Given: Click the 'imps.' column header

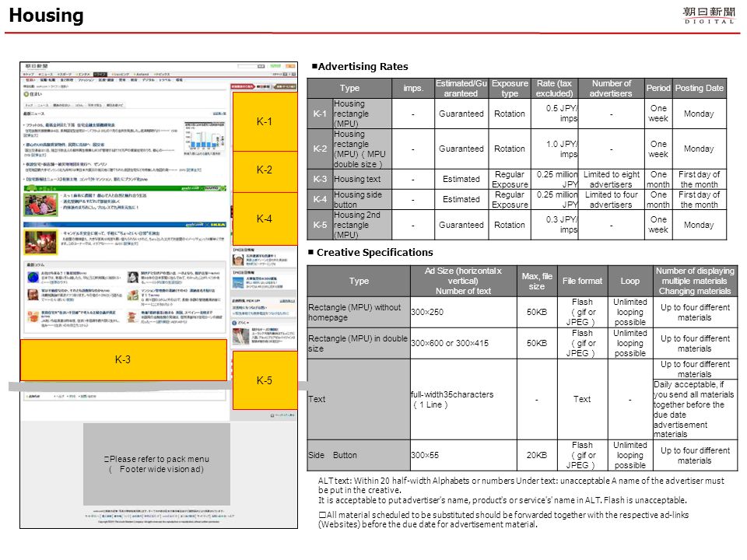Looking at the screenshot, I should click(x=413, y=88).
